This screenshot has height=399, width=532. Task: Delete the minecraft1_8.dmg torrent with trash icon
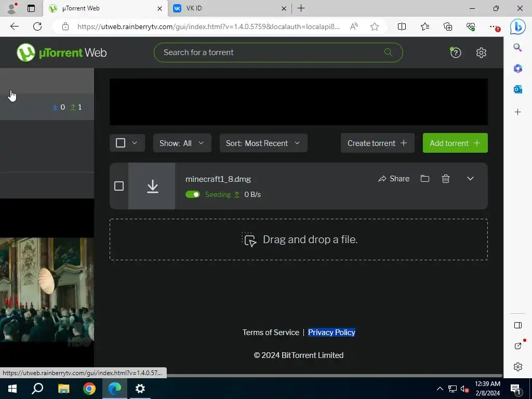click(x=445, y=179)
